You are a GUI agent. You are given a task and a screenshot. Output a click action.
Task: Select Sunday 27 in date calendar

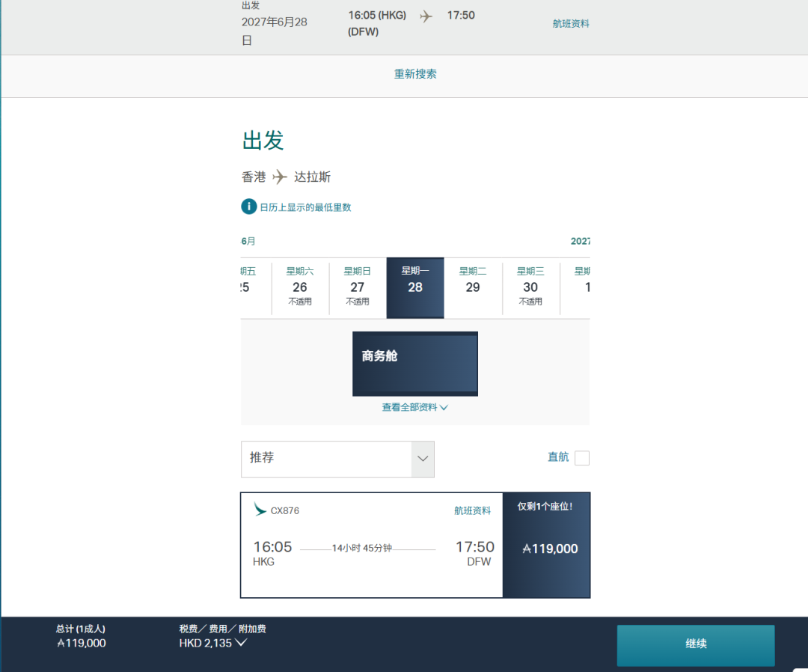[x=358, y=287]
